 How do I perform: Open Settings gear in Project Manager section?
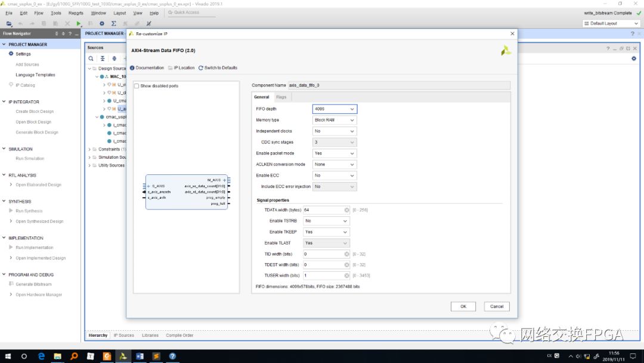(11, 54)
